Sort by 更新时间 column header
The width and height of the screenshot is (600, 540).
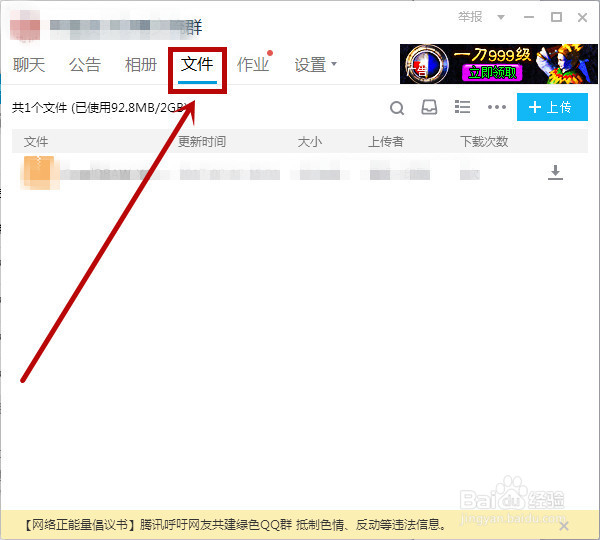(202, 142)
